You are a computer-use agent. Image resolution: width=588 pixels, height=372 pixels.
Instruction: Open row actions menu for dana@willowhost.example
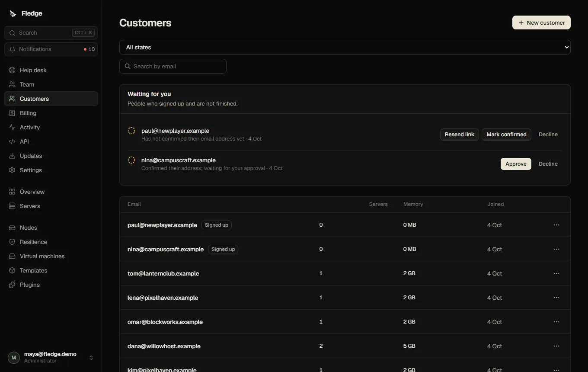tap(556, 346)
